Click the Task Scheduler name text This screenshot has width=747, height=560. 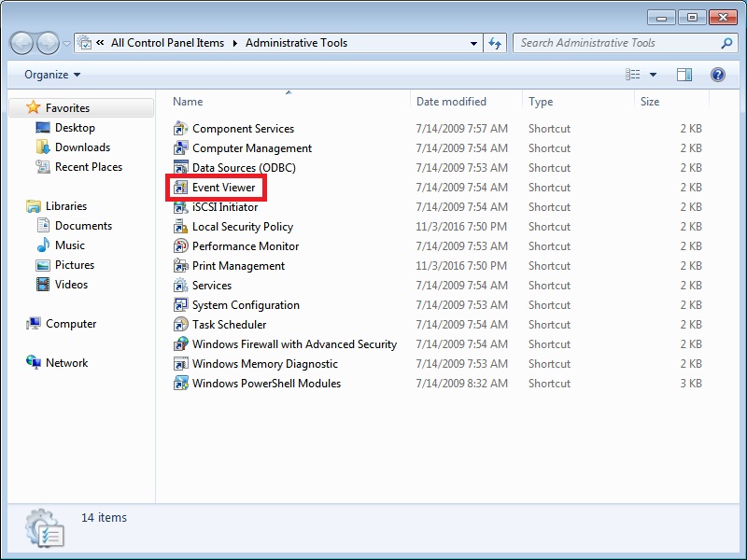(229, 324)
